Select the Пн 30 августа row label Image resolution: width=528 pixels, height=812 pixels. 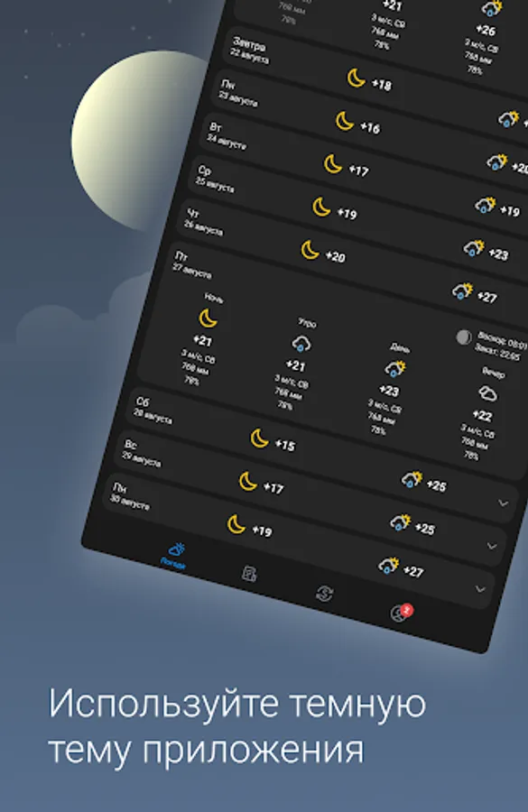point(130,496)
